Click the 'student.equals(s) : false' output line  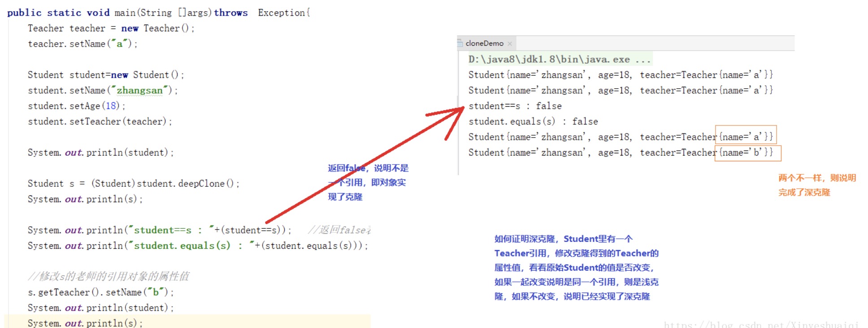tap(533, 121)
